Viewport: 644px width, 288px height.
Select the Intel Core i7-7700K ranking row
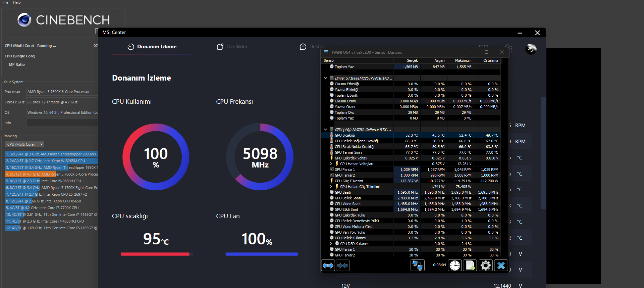pos(51,208)
